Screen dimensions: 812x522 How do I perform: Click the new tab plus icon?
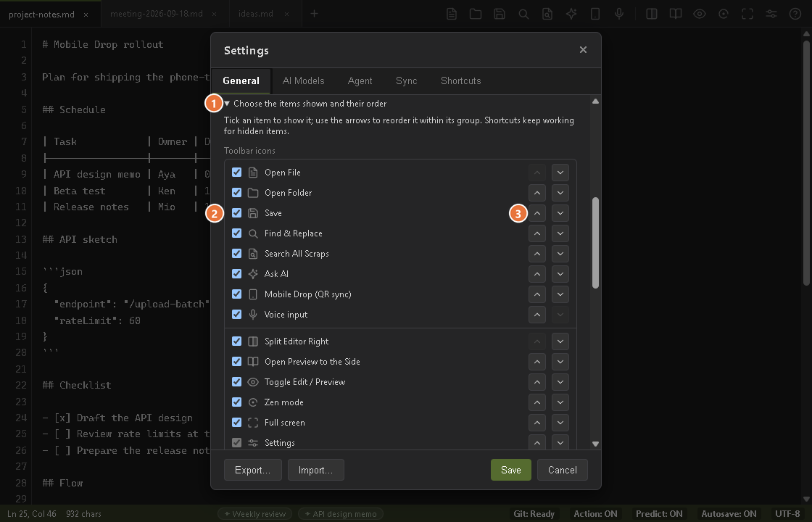314,14
